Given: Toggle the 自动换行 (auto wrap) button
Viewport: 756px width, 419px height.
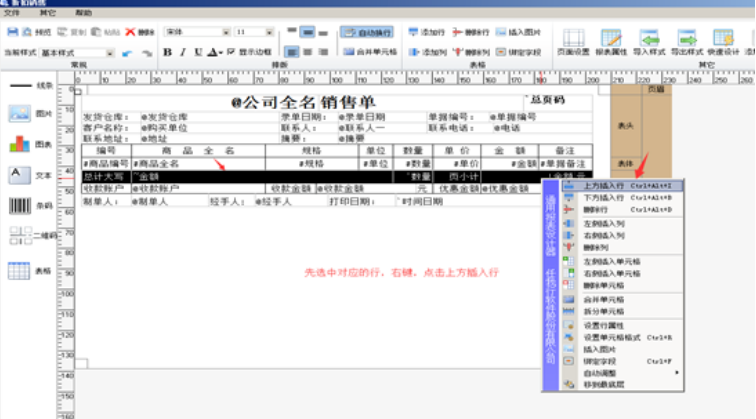Looking at the screenshot, I should tap(367, 32).
